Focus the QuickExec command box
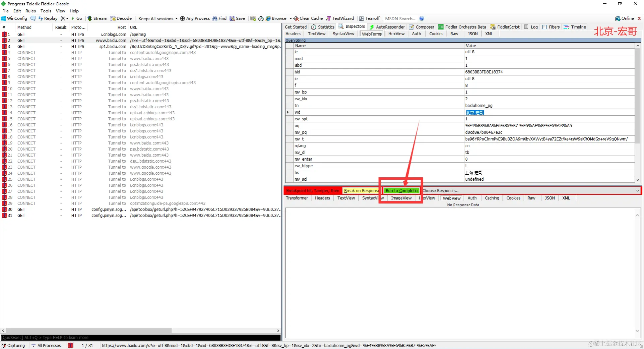 click(x=141, y=338)
